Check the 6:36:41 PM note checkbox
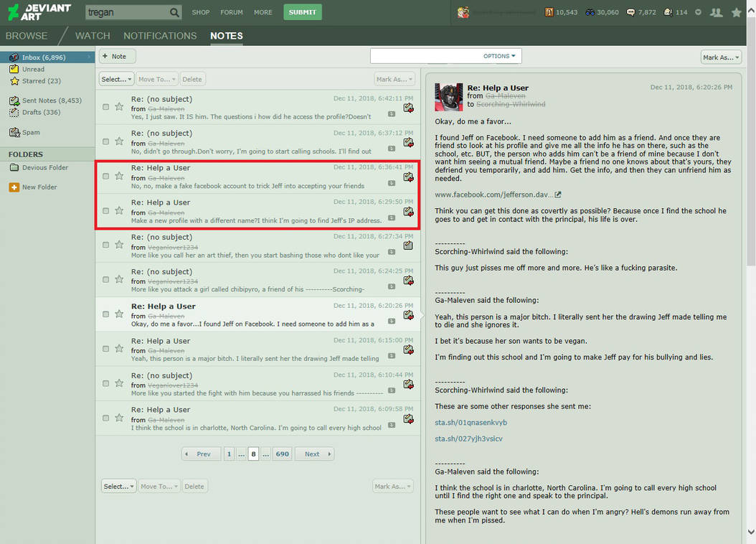This screenshot has height=544, width=756. point(105,177)
